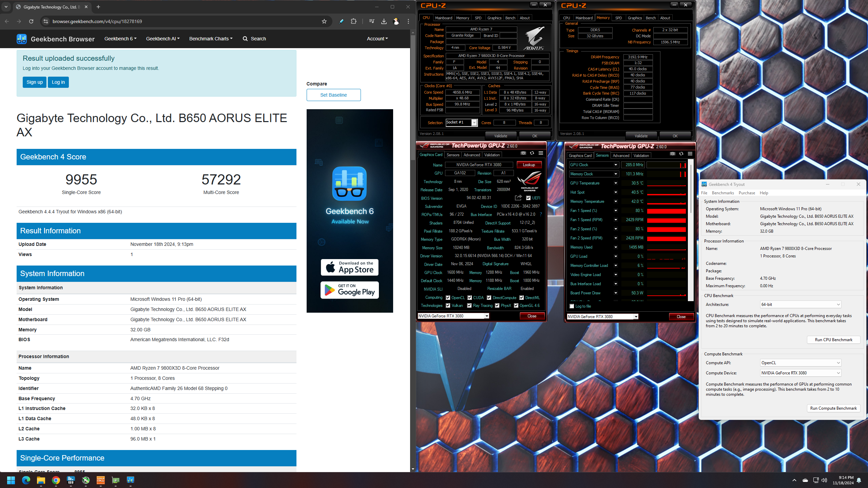
Task: Toggle PhysX checkbox in GPU-Z
Action: point(497,306)
